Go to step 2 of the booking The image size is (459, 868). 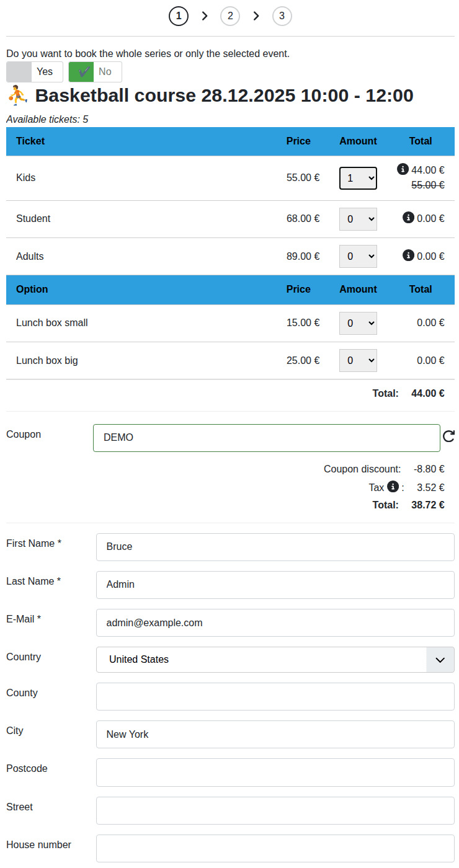(230, 16)
